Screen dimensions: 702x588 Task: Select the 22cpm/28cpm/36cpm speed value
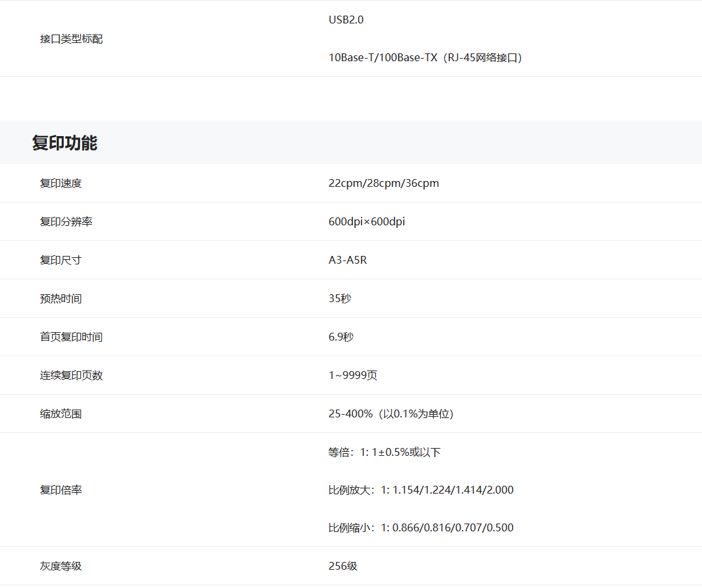[384, 184]
